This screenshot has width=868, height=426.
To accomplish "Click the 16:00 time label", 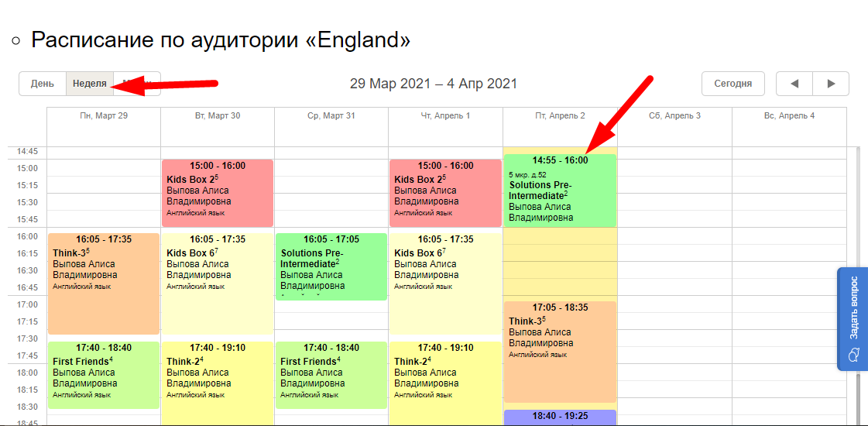I will [27, 236].
